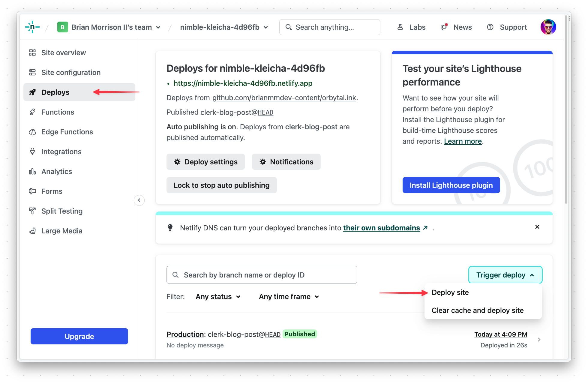Screen dimensions: 588x384
Task: Check latest News notifications
Action: click(462, 27)
